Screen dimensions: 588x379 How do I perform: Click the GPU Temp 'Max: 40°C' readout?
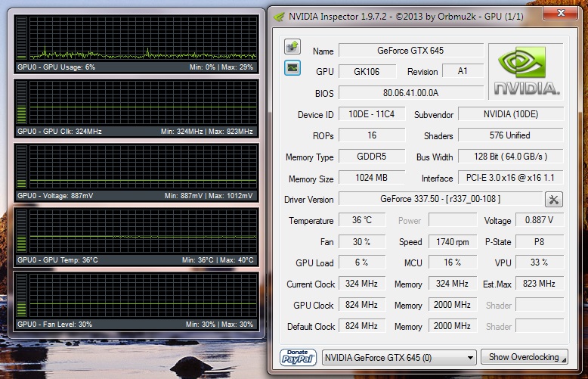click(237, 259)
